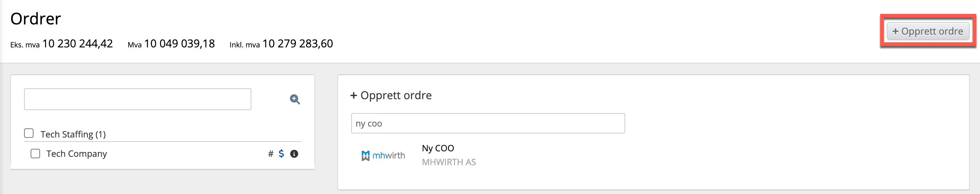Check the Tech Company checkbox
The height and width of the screenshot is (194, 980).
pyautogui.click(x=35, y=154)
